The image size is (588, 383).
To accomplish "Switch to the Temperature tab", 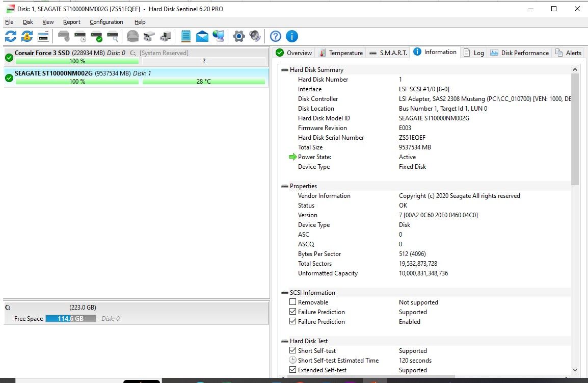I will [x=341, y=53].
